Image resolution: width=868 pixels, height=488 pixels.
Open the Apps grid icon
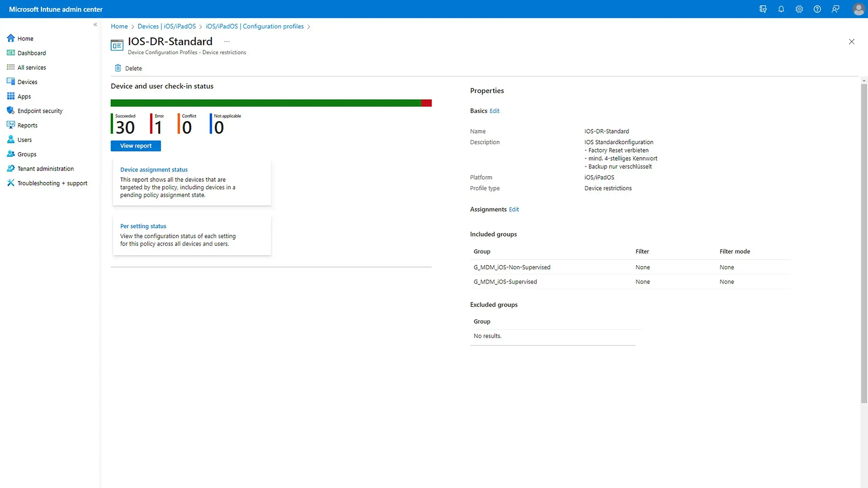click(x=11, y=96)
